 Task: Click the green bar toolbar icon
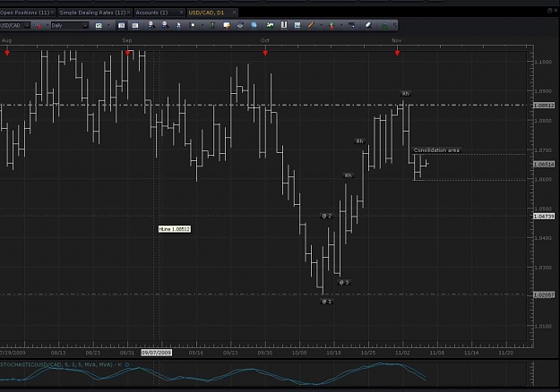213,25
